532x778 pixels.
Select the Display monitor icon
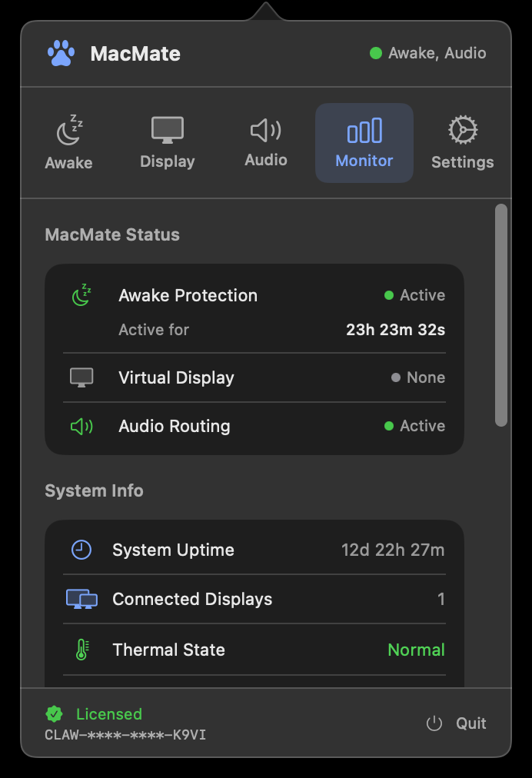click(x=167, y=129)
